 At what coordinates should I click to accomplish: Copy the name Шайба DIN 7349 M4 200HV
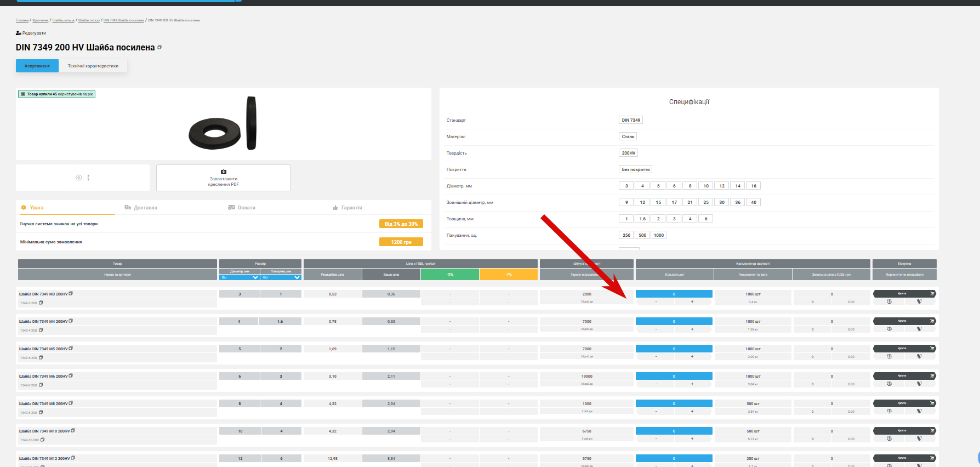[71, 321]
